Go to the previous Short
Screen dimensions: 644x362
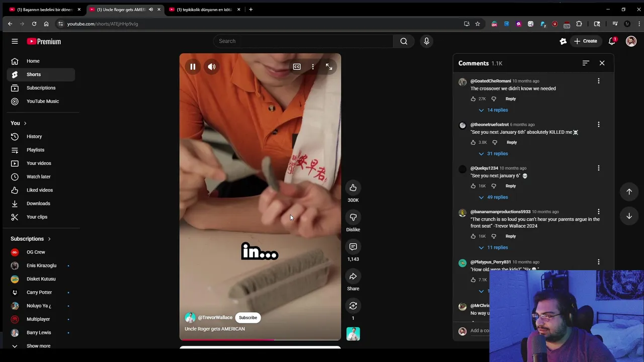coord(629,192)
